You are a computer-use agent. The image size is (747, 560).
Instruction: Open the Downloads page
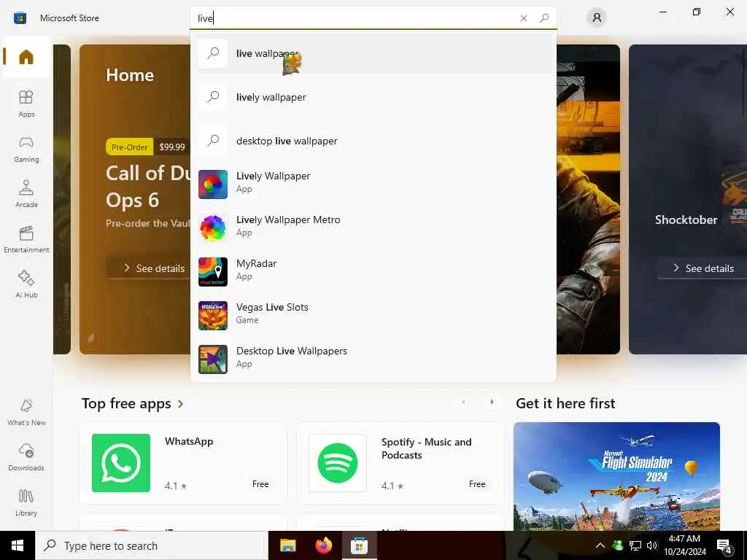click(x=26, y=457)
